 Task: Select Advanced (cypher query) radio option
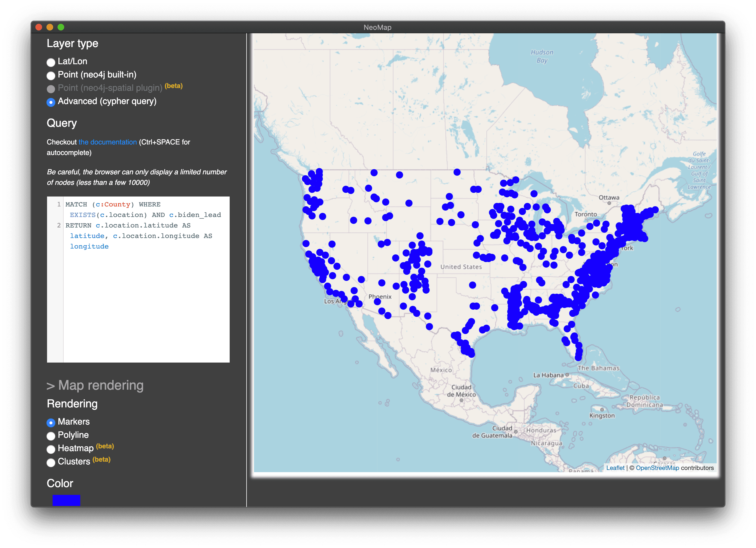coord(51,102)
